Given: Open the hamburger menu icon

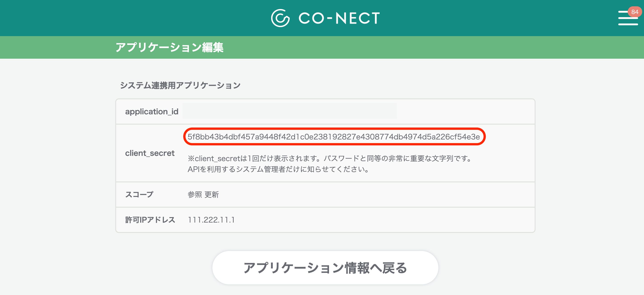Looking at the screenshot, I should [x=628, y=18].
